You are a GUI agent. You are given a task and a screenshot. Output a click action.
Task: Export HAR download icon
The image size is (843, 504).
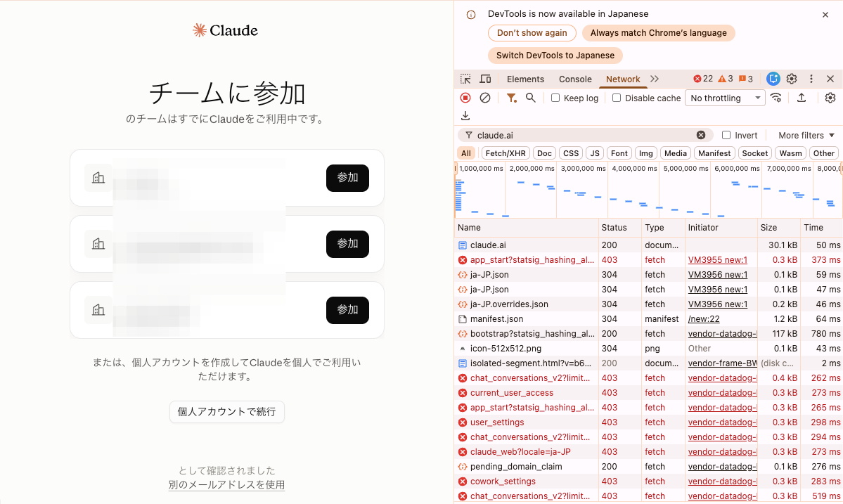(x=465, y=115)
